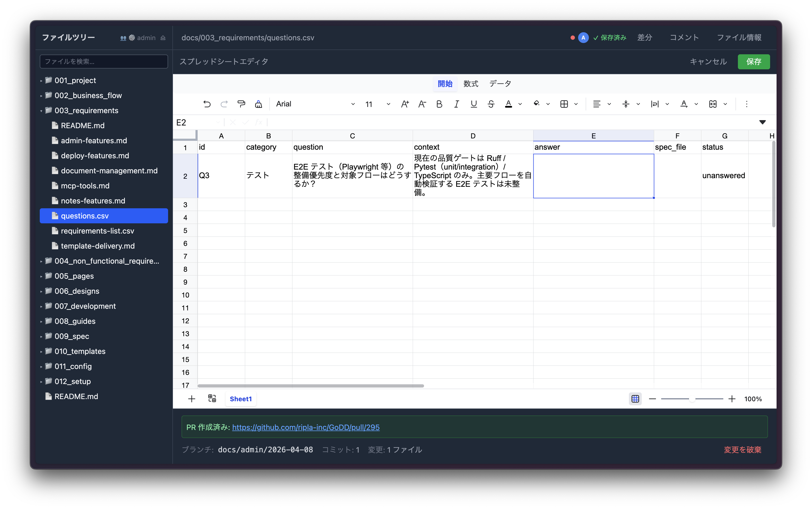Expand the 009_spec folder

(72, 336)
